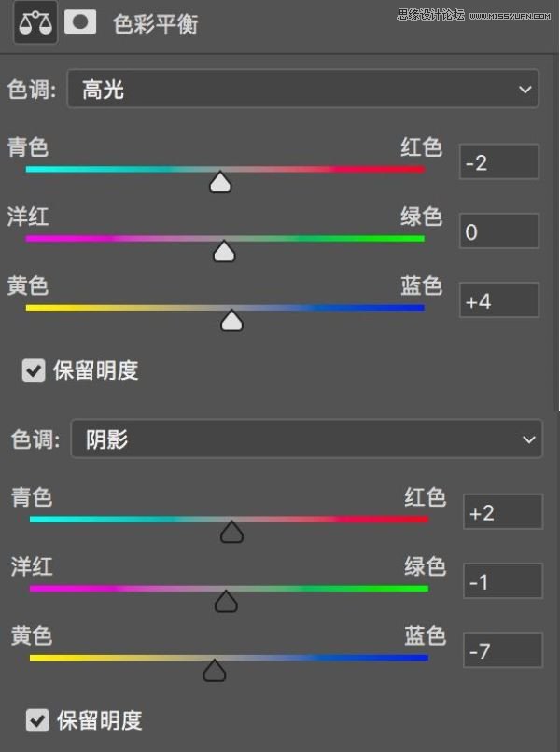The image size is (560, 752).
Task: Click the layer mask icon
Action: coord(80,23)
